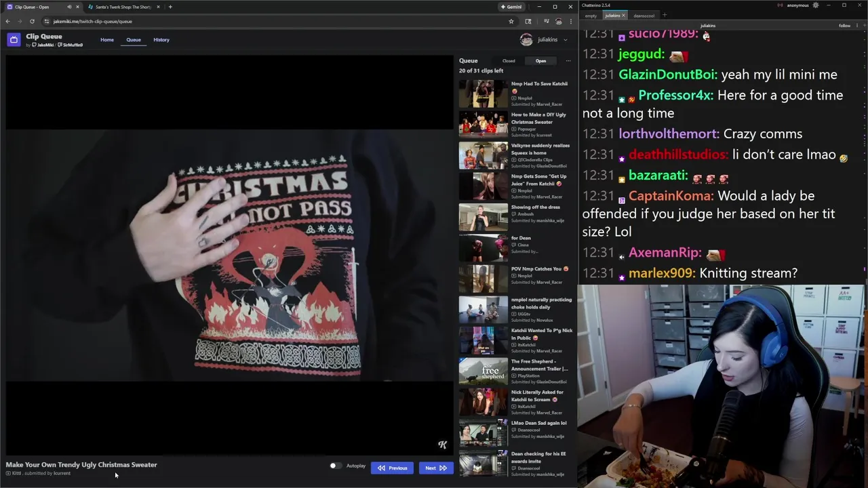Select 'Nmp Gets Some Get Up Juice' clip
868x488 pixels.
coord(517,186)
